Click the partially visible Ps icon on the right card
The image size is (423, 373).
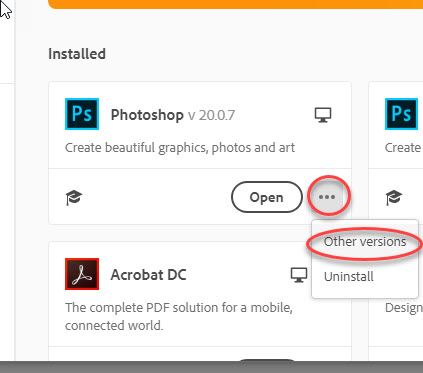pos(401,114)
